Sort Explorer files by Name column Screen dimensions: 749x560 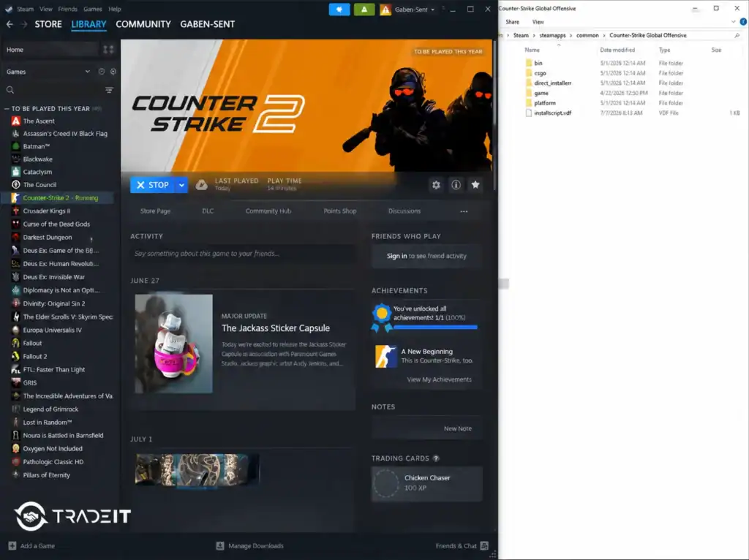(x=532, y=50)
